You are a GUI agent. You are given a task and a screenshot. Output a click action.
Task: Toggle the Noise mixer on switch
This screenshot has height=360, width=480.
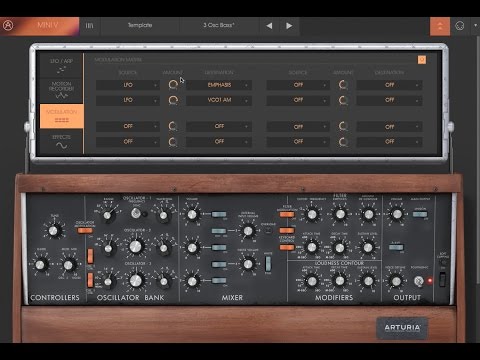[x=219, y=264]
